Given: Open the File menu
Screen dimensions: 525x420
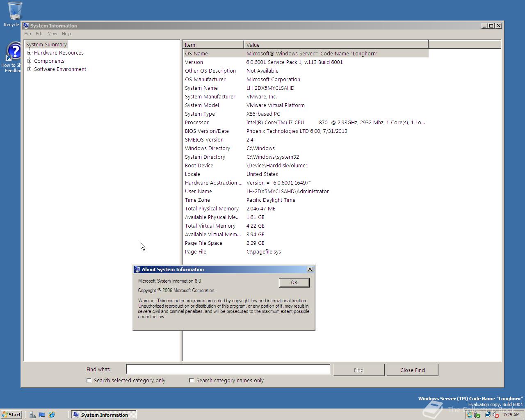Looking at the screenshot, I should point(27,34).
